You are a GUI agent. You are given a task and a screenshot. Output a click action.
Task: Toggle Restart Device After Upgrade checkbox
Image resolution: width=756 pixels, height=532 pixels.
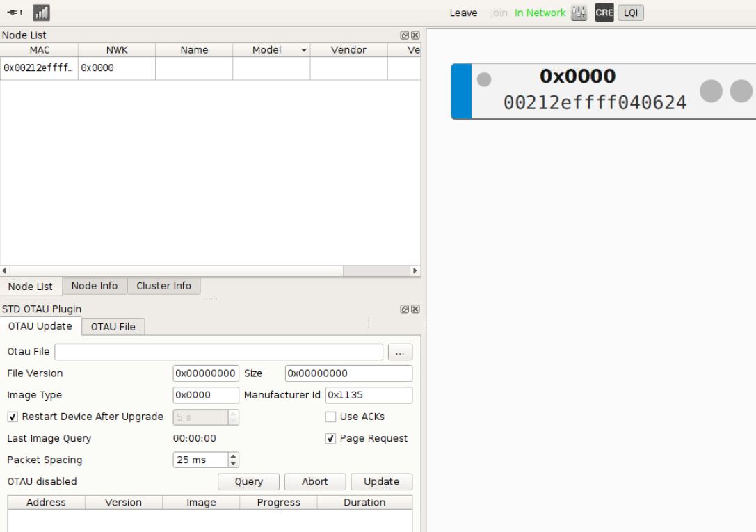13,417
